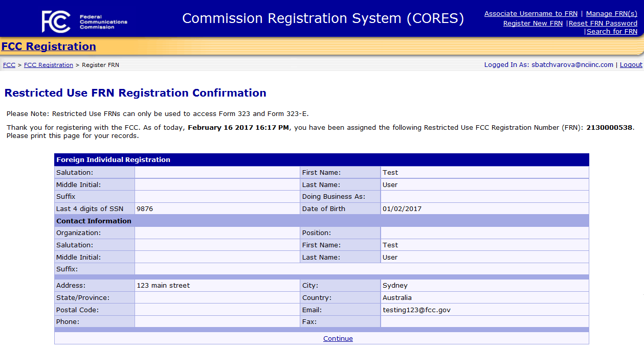
Task: Click the logged-in username sbatchvarova@nciinc.com
Action: 572,65
